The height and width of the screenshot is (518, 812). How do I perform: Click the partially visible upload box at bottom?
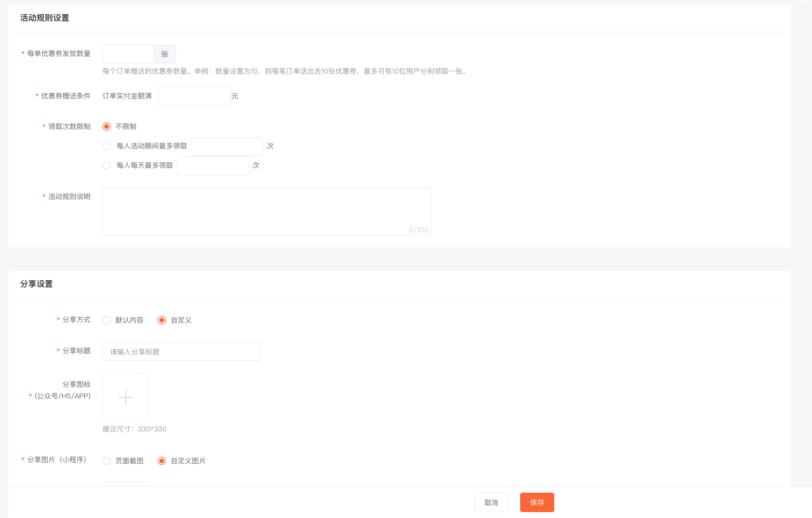(x=126, y=484)
